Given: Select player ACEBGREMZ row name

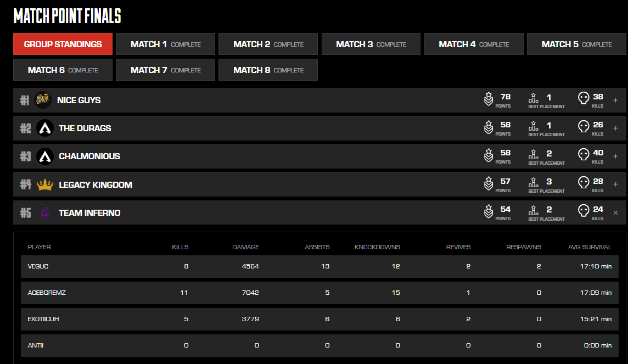Looking at the screenshot, I should click(x=47, y=293).
